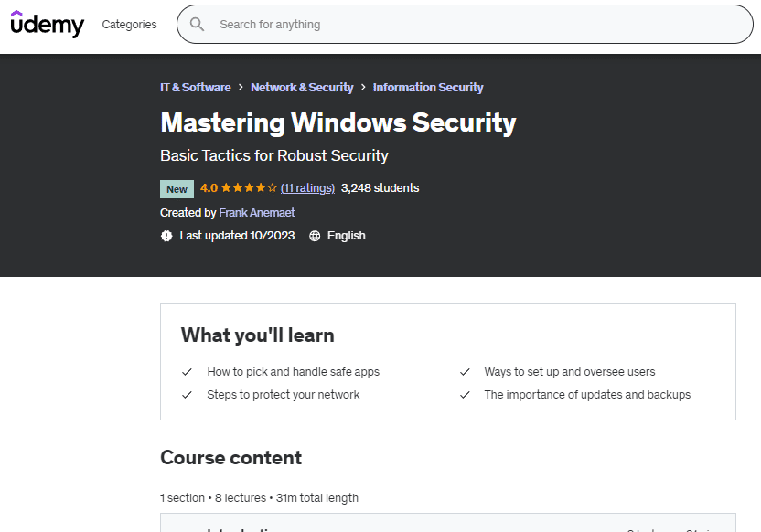Click the search magnifier icon
761x532 pixels.
click(x=197, y=25)
